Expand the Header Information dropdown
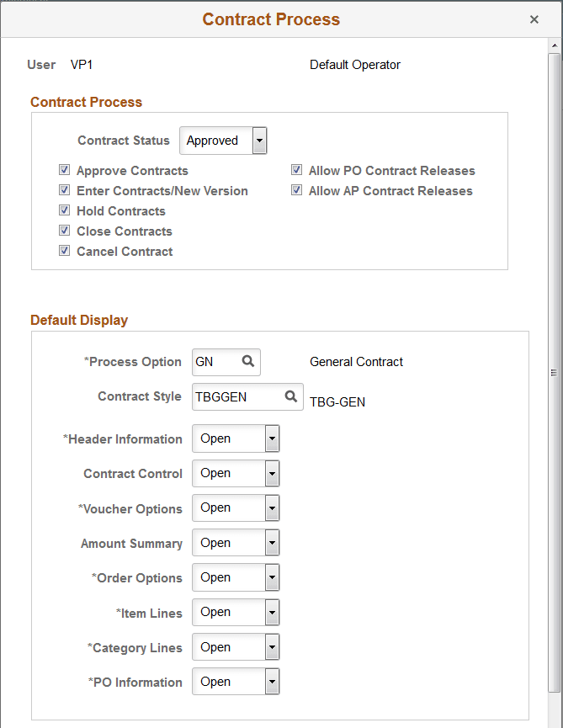This screenshot has width=563, height=728. click(271, 438)
